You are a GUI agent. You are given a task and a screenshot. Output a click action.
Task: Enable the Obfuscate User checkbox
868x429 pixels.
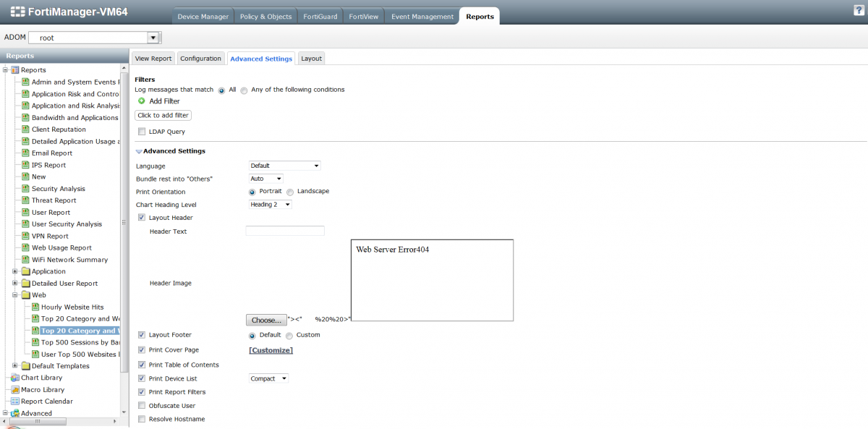click(x=142, y=406)
